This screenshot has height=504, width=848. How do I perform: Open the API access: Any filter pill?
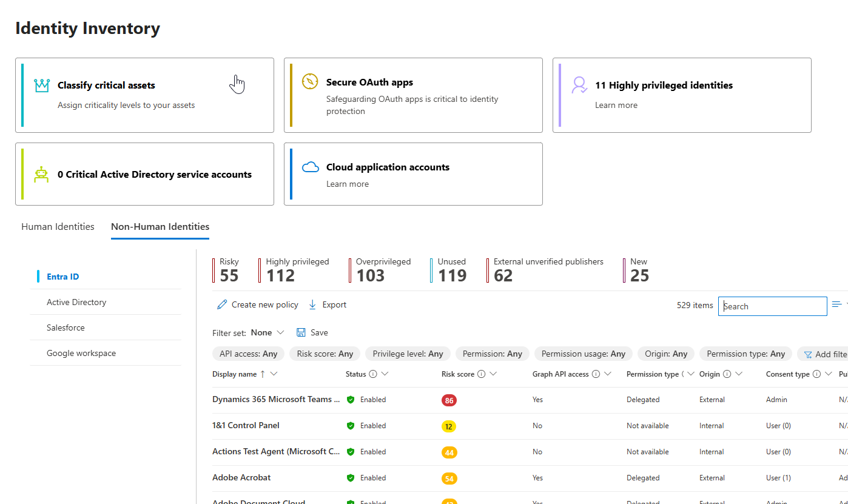249,354
